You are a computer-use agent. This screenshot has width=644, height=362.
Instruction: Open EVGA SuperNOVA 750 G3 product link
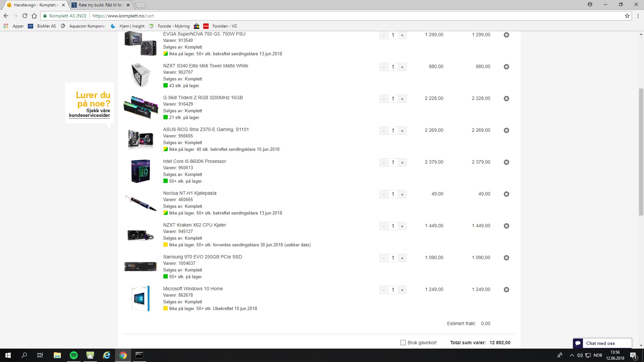point(204,34)
